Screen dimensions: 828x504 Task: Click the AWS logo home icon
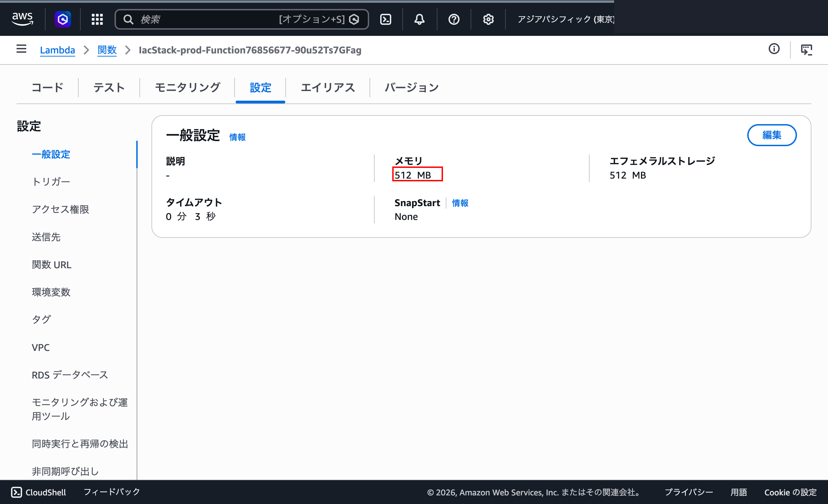22,19
